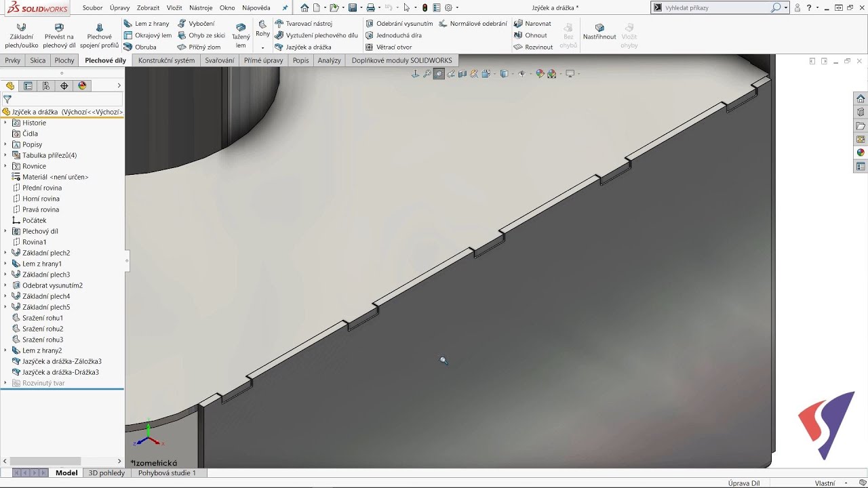Open the Rohy corners dropdown
The height and width of the screenshot is (488, 868).
262,48
